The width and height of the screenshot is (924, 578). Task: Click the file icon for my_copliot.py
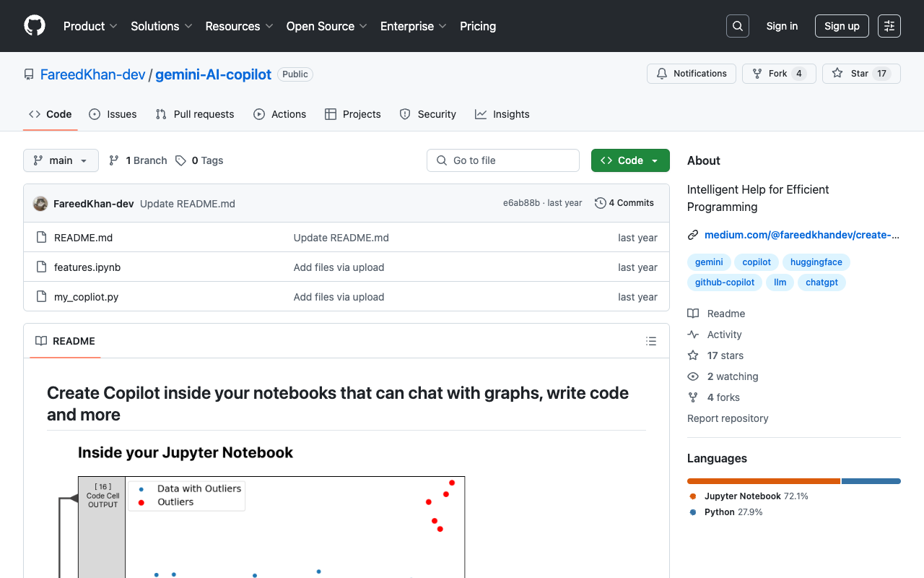42,297
